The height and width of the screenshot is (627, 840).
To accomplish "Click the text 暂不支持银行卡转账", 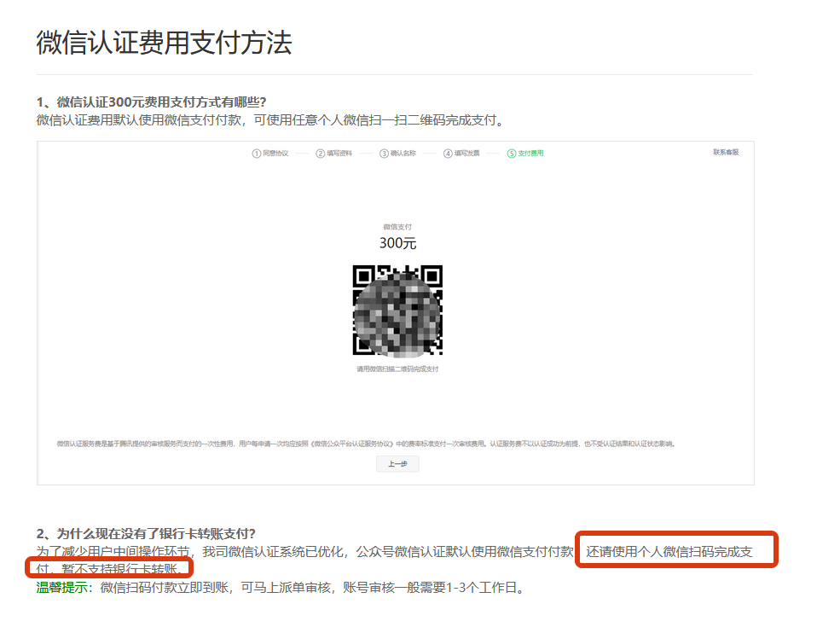I will [x=119, y=569].
